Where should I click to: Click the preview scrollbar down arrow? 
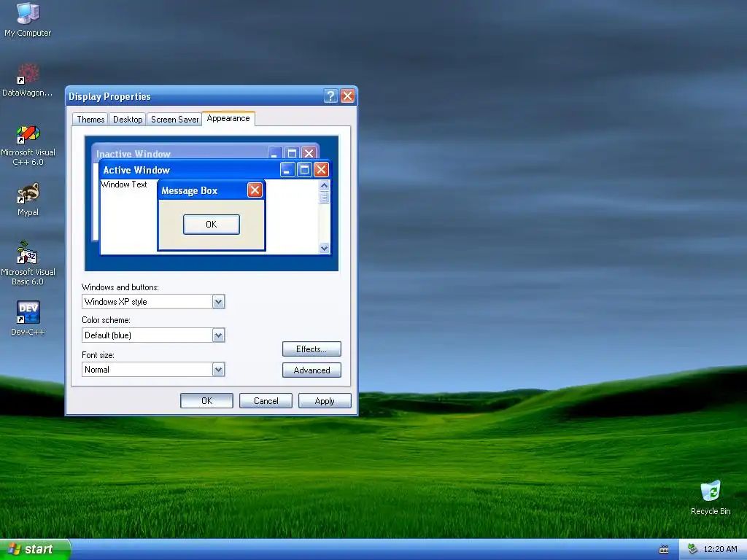325,248
